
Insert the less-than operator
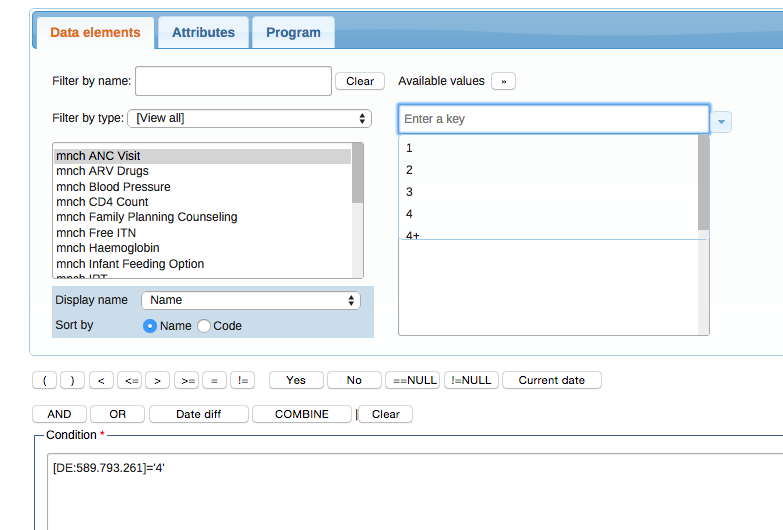[x=101, y=380]
